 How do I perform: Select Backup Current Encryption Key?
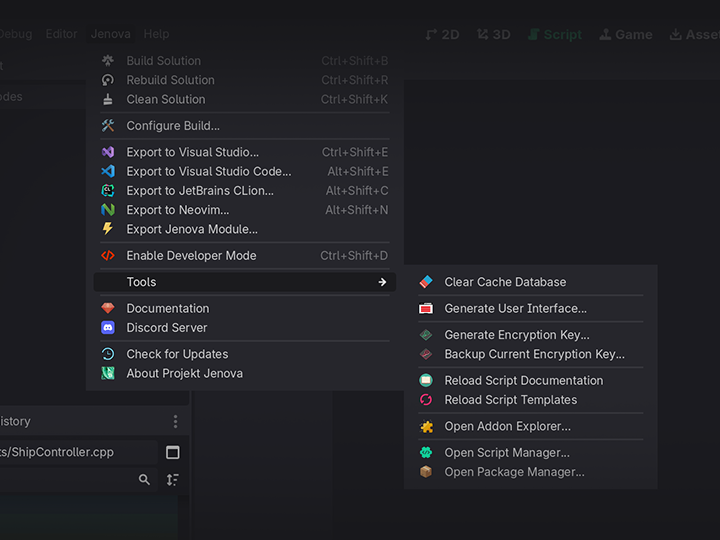(530, 354)
